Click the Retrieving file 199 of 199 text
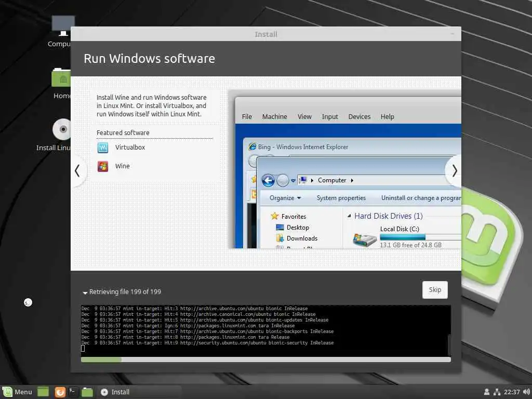 125,292
